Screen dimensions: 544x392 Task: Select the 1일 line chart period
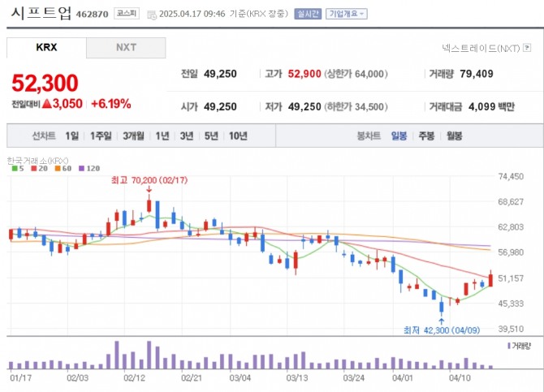(71, 136)
